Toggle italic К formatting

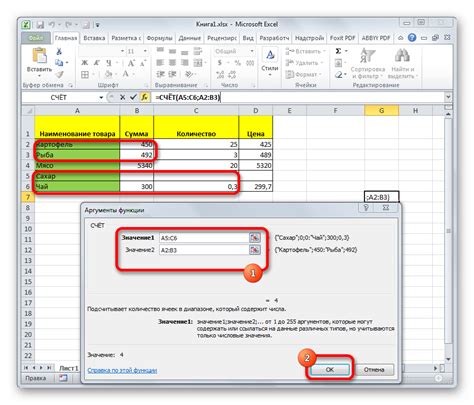96,63
